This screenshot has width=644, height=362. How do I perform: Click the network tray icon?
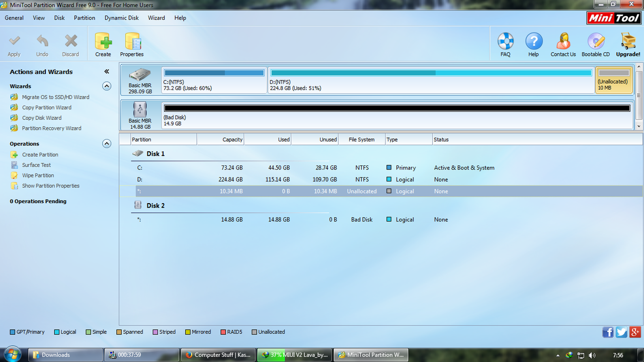pyautogui.click(x=581, y=355)
